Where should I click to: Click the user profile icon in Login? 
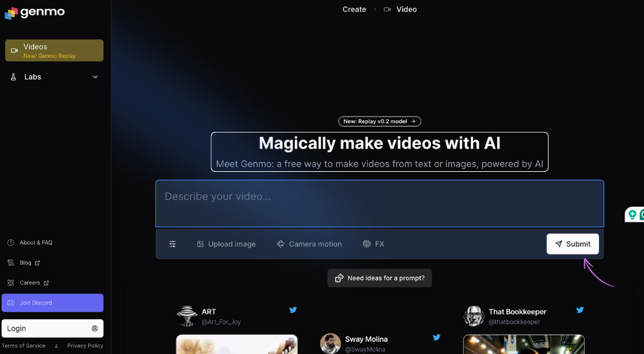(95, 328)
